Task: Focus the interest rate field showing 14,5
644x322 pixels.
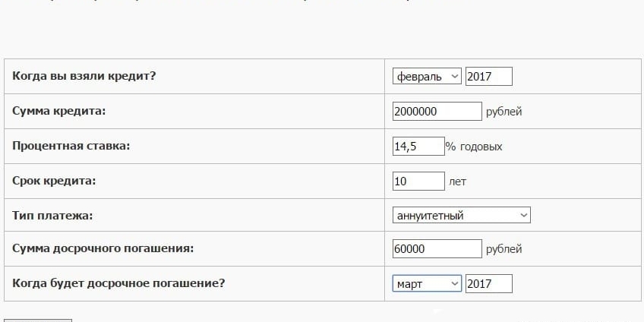Action: click(418, 147)
